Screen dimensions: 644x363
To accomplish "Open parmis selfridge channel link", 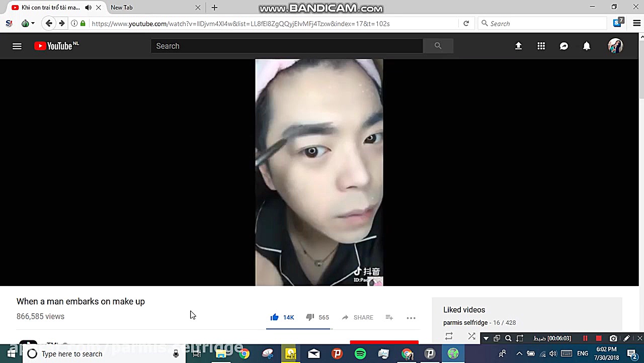I will point(465,323).
